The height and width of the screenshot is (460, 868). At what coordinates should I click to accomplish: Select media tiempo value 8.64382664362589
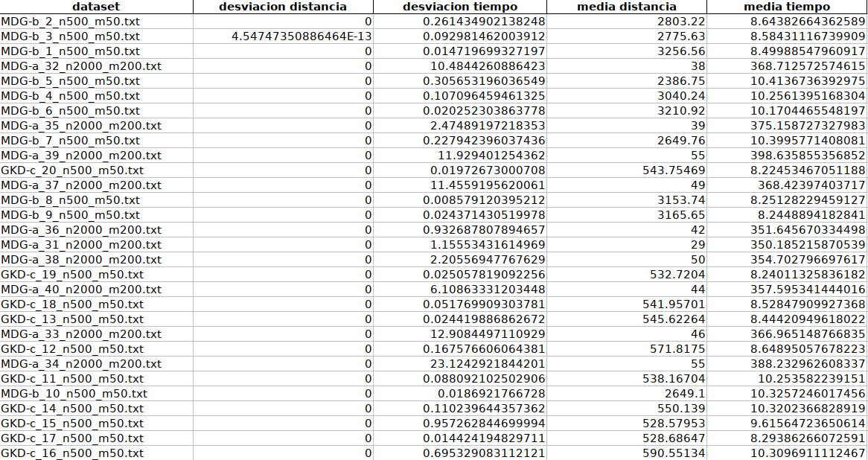click(x=808, y=22)
